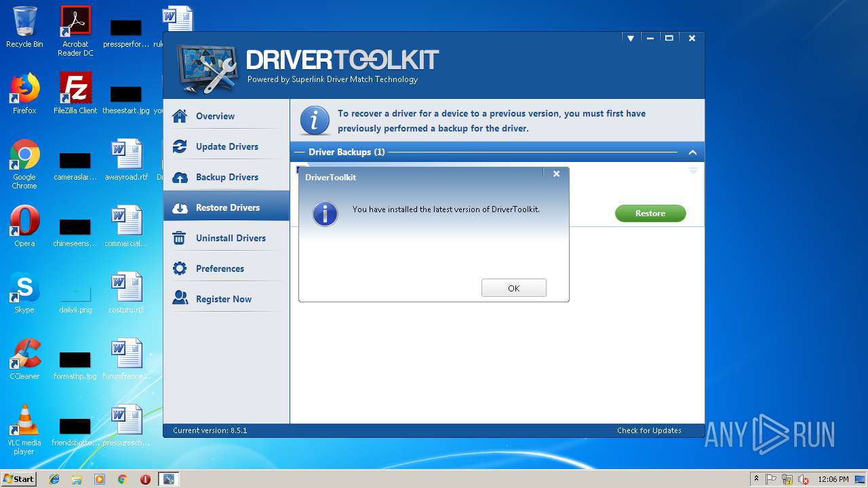This screenshot has width=868, height=488.
Task: Select the pressuresch document file on the desktop
Action: coord(126,426)
